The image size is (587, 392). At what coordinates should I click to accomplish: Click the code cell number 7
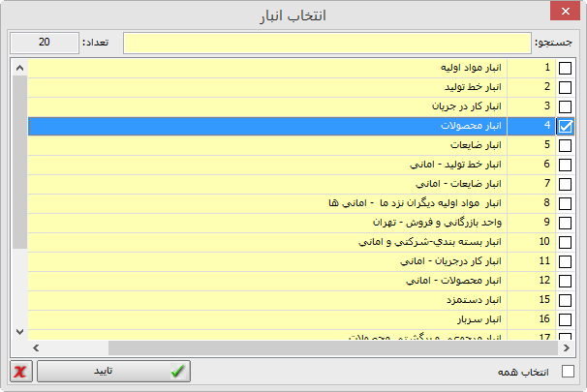532,185
